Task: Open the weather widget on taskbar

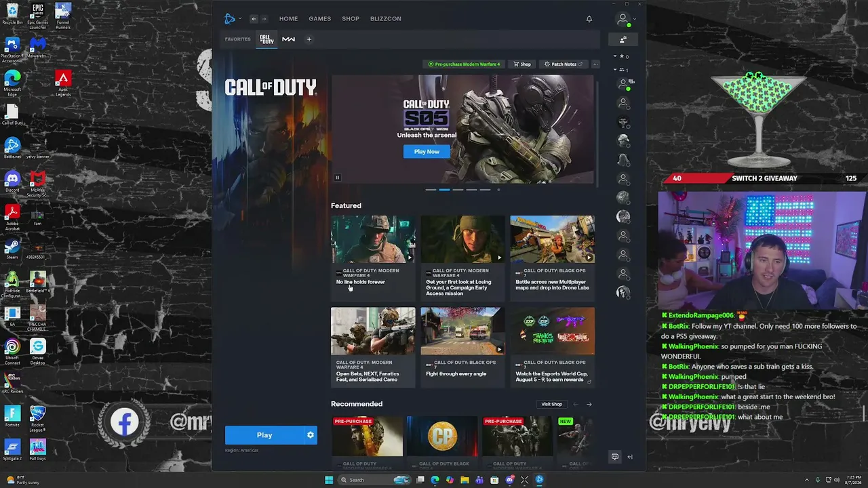Action: point(24,480)
